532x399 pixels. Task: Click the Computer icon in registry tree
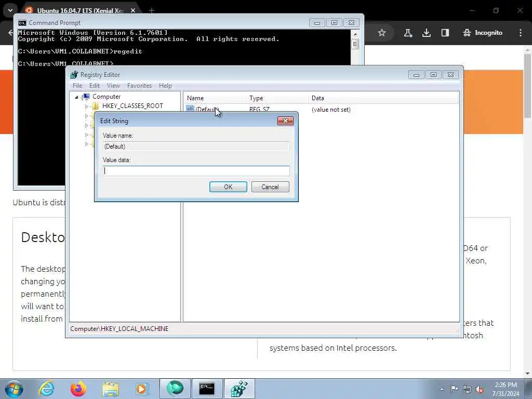[86, 97]
